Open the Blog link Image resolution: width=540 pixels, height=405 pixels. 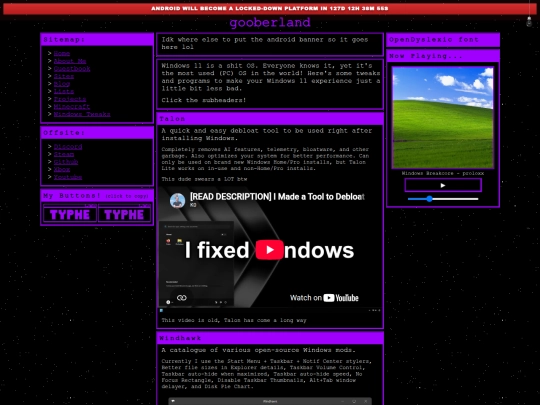(62, 84)
